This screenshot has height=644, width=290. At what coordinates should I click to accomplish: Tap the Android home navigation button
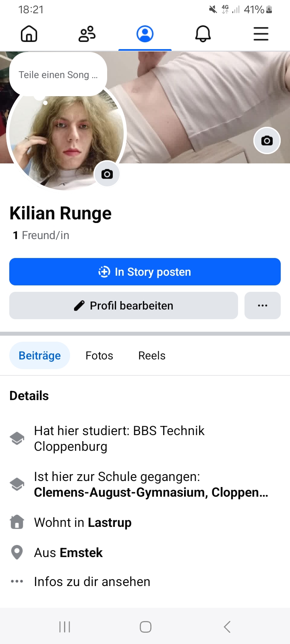coord(145,627)
